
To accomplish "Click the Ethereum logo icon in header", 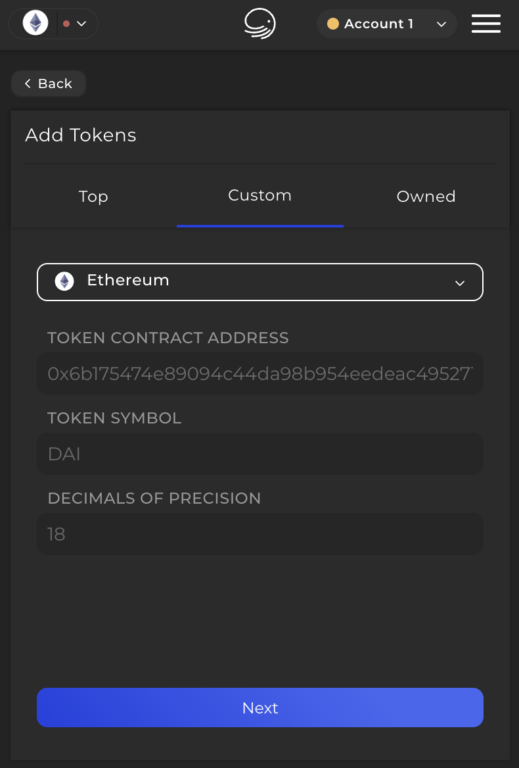I will pos(36,23).
